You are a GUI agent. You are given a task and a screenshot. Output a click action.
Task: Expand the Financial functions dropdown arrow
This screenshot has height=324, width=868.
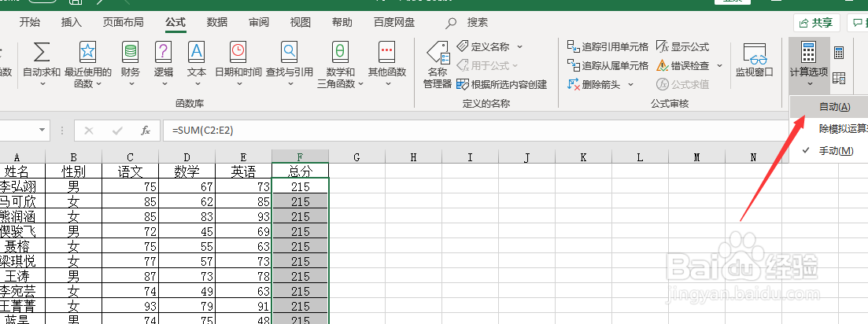coord(131,84)
